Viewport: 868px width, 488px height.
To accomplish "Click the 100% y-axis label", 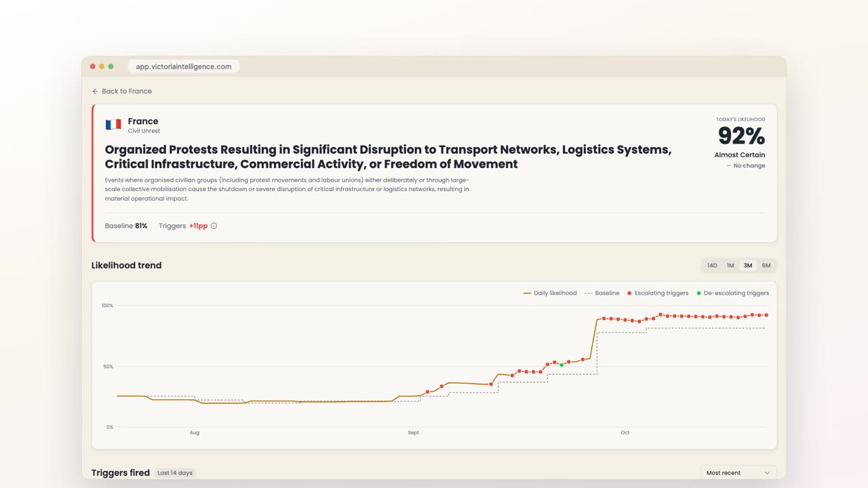I will (107, 306).
